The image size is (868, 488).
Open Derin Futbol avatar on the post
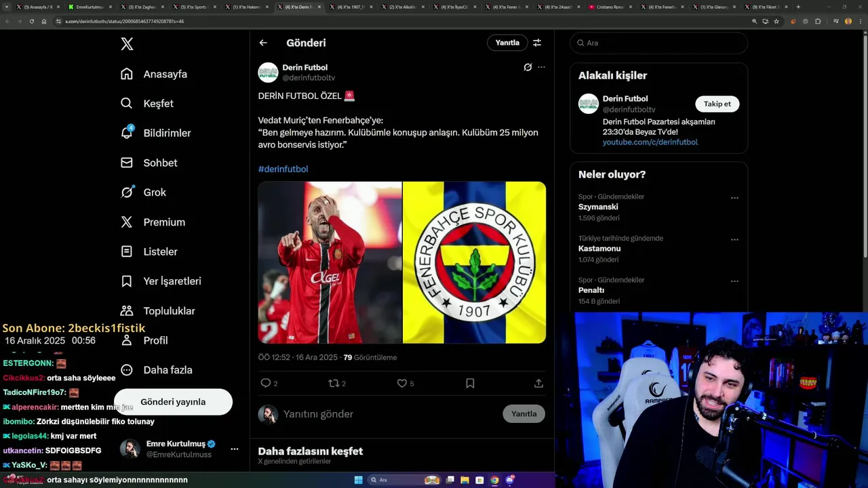tap(269, 73)
